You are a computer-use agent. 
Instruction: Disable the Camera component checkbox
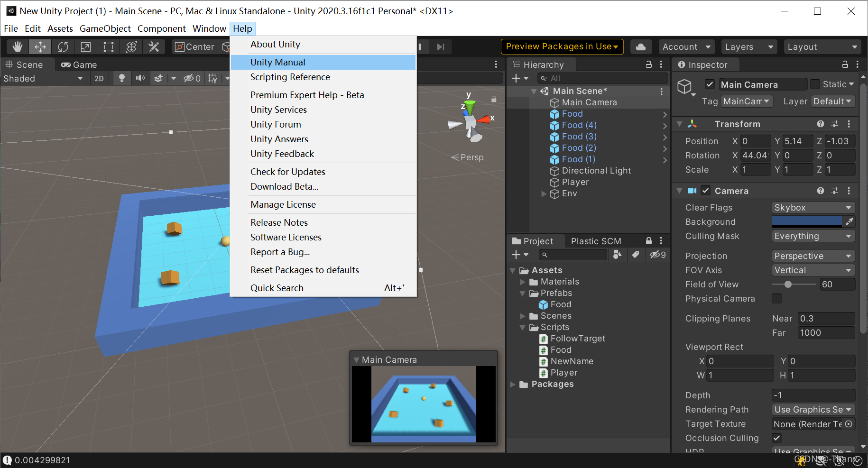click(x=705, y=191)
